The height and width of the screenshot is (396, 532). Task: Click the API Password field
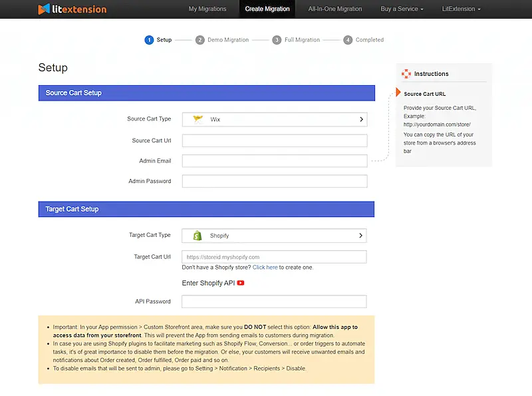click(x=274, y=301)
